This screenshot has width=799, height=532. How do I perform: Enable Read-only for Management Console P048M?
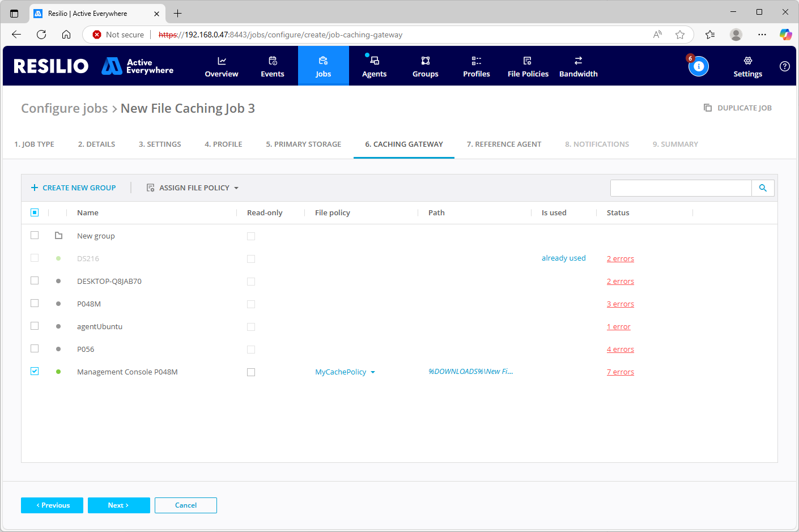click(x=251, y=372)
